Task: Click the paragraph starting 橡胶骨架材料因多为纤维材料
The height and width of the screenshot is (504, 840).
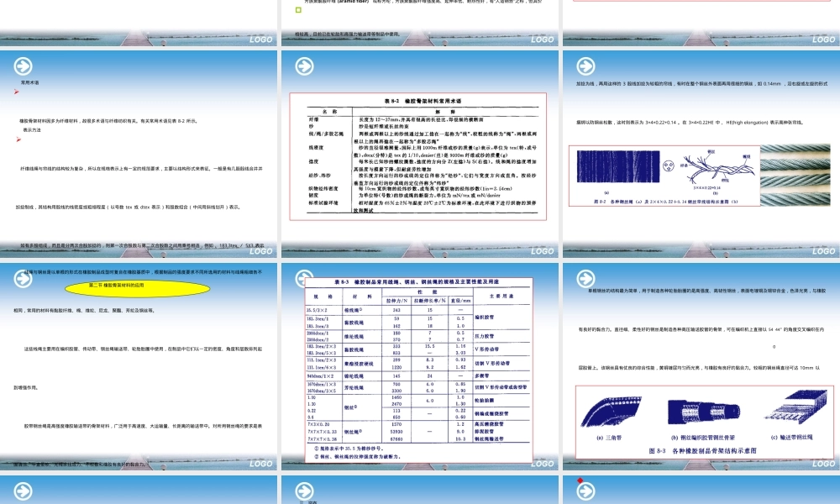Action: click(108, 121)
